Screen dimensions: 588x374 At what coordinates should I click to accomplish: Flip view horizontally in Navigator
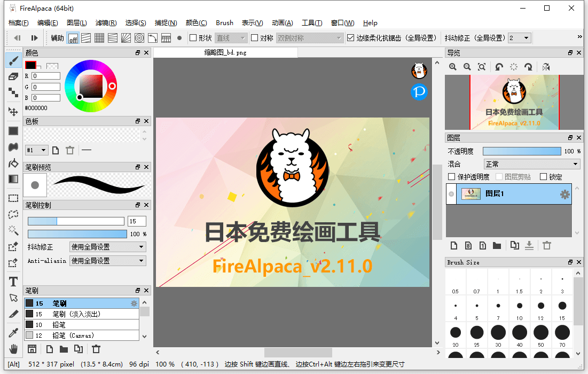pos(546,67)
